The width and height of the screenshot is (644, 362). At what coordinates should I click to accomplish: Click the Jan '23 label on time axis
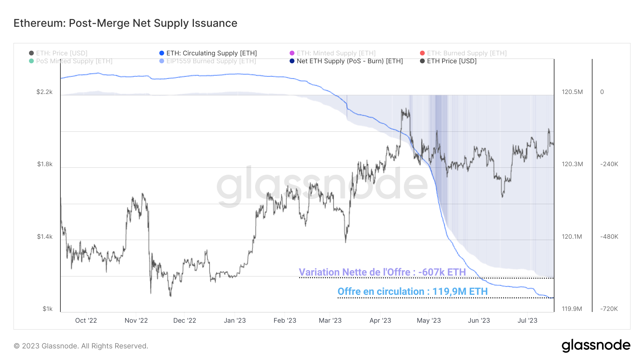coord(235,321)
